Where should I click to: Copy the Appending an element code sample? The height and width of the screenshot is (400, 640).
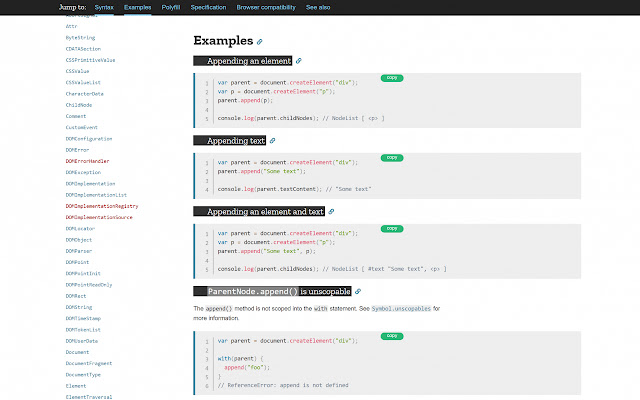[x=392, y=77]
